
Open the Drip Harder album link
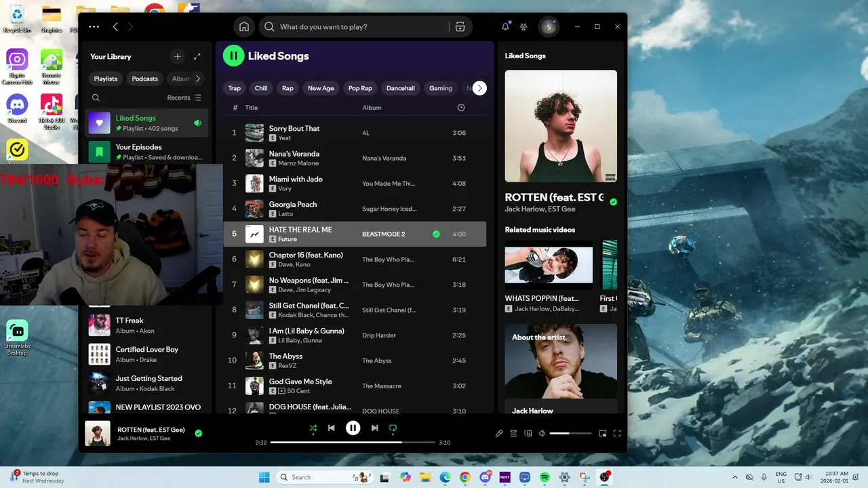coord(379,335)
